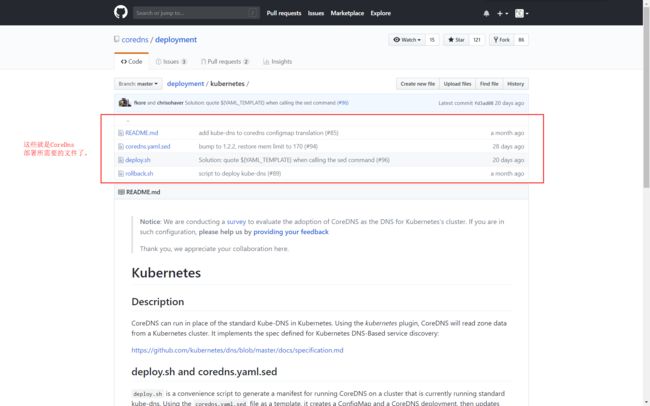Click Create new file

(x=417, y=84)
